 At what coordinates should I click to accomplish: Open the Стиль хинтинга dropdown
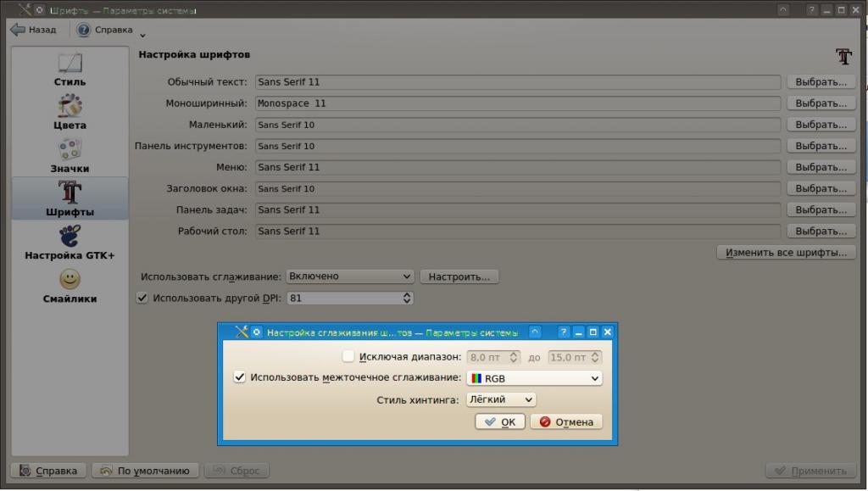pos(501,399)
